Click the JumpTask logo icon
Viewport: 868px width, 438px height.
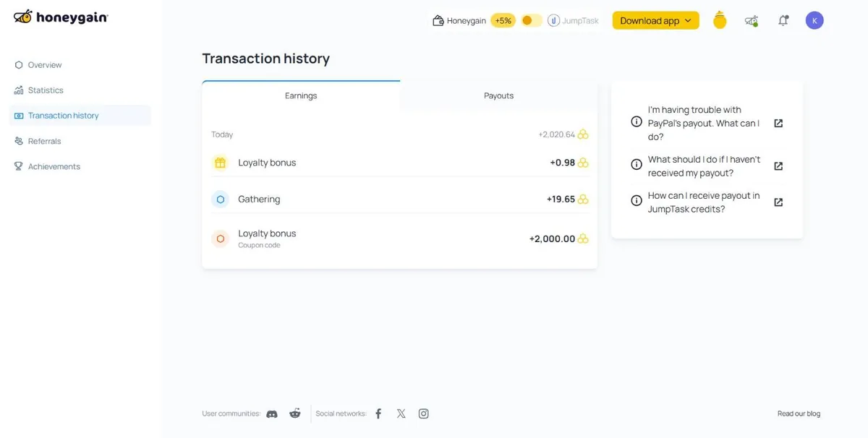pos(553,20)
